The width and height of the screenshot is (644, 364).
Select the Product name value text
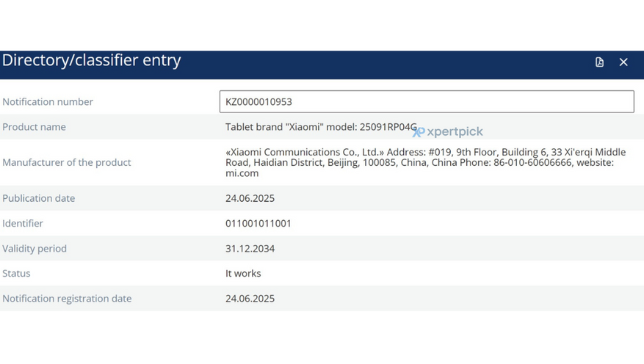[320, 127]
